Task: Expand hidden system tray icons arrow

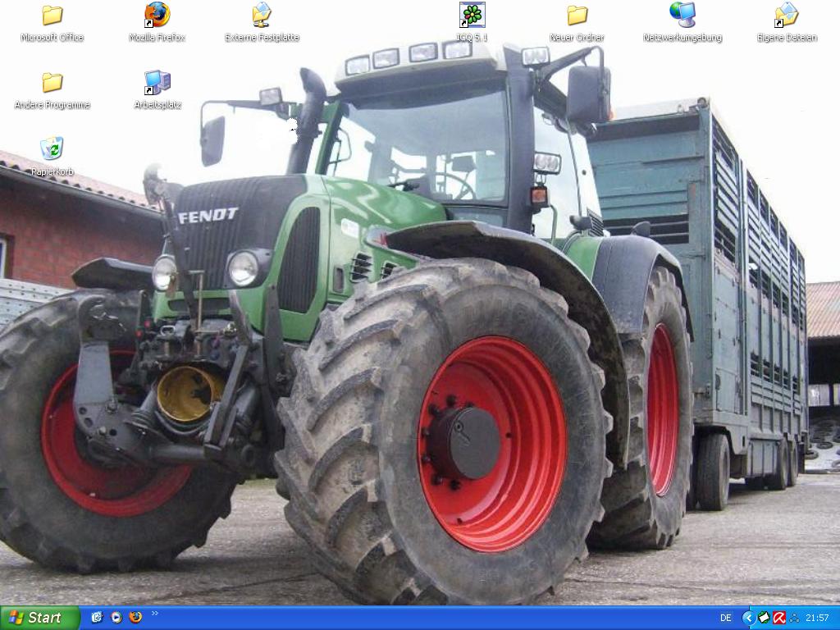Action: click(748, 618)
